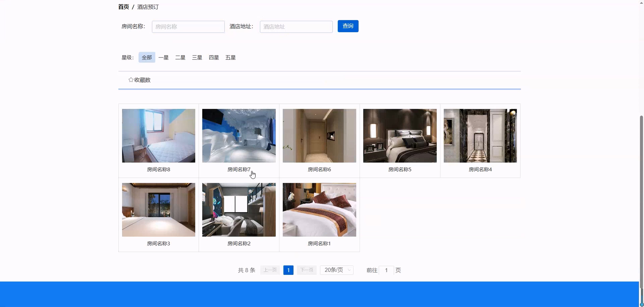This screenshot has height=307, width=644.
Task: Click the 房间名称4 title link
Action: [480, 169]
